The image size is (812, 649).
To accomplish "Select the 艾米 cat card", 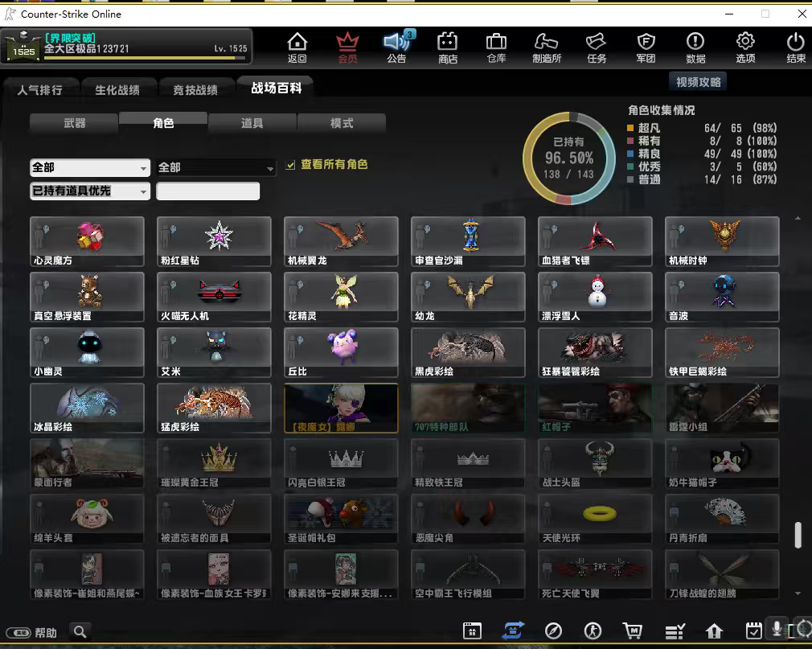I will click(214, 352).
